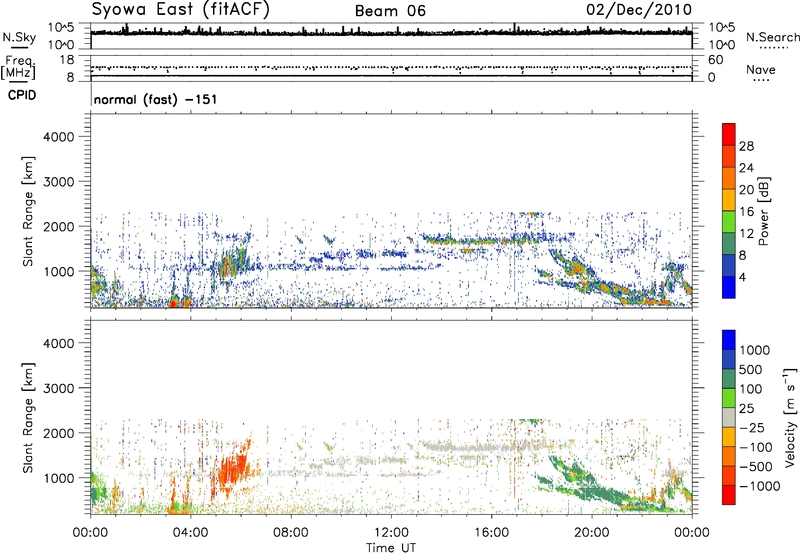Click the '08:00' time tick label
The height and width of the screenshot is (554, 800).
(x=291, y=533)
